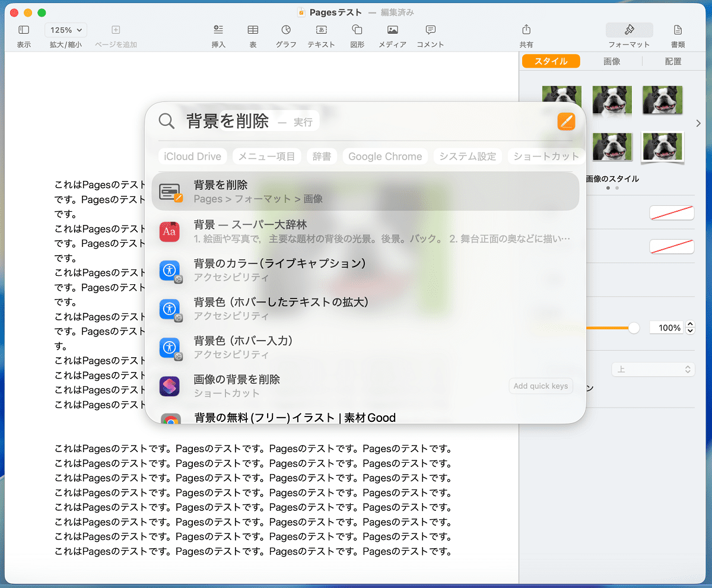The image size is (712, 588).
Task: Click the コメント comment toolbar icon
Action: [431, 30]
